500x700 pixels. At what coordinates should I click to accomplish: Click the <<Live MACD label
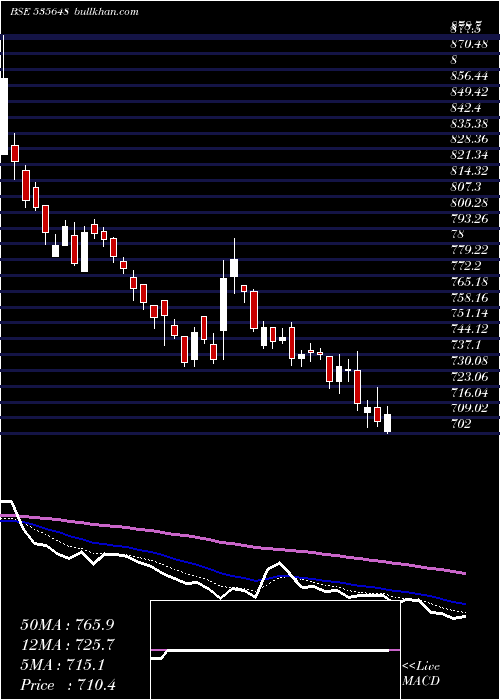coord(421,674)
